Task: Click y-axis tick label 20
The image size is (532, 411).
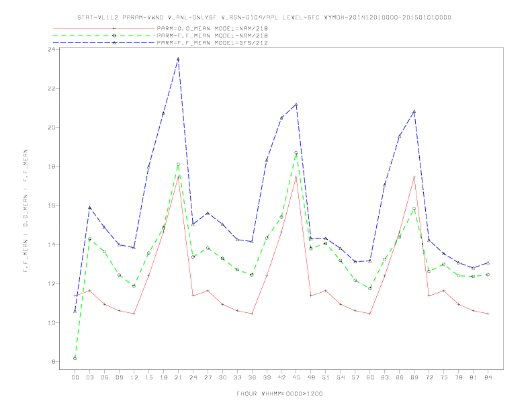Action: pyautogui.click(x=52, y=128)
